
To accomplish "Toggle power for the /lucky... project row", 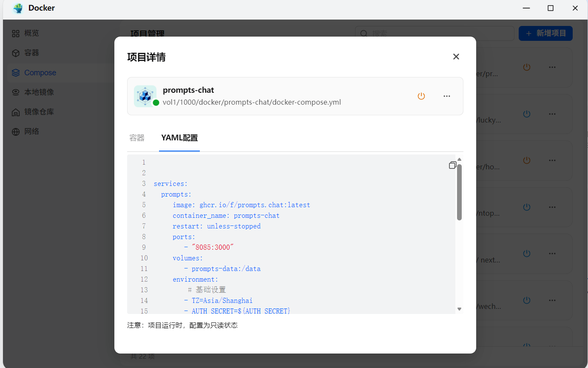I will click(x=527, y=114).
